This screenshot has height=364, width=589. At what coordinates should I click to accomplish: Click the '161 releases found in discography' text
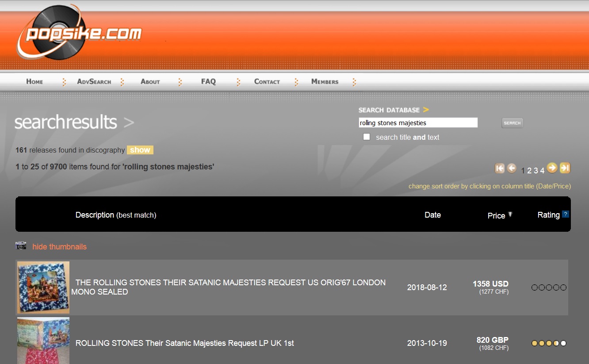point(70,150)
